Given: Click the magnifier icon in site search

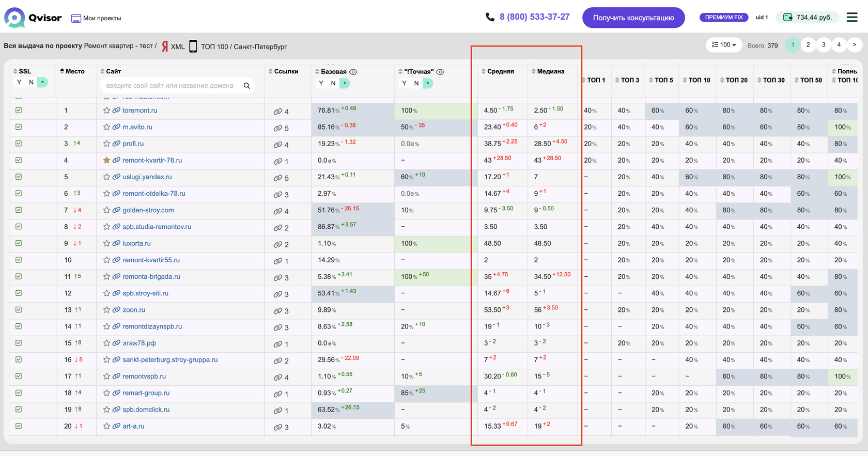Looking at the screenshot, I should (x=247, y=86).
